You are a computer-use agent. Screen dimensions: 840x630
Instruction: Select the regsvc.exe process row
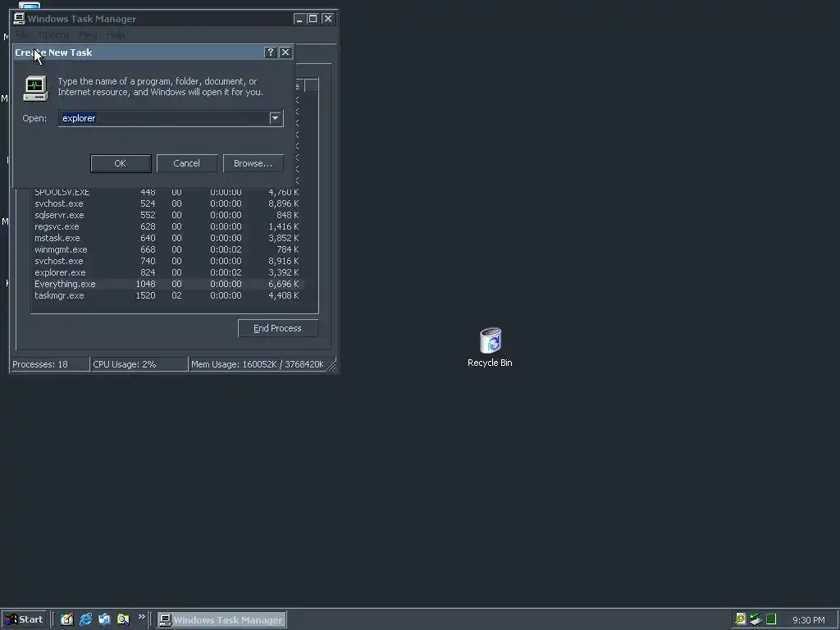[x=167, y=226]
